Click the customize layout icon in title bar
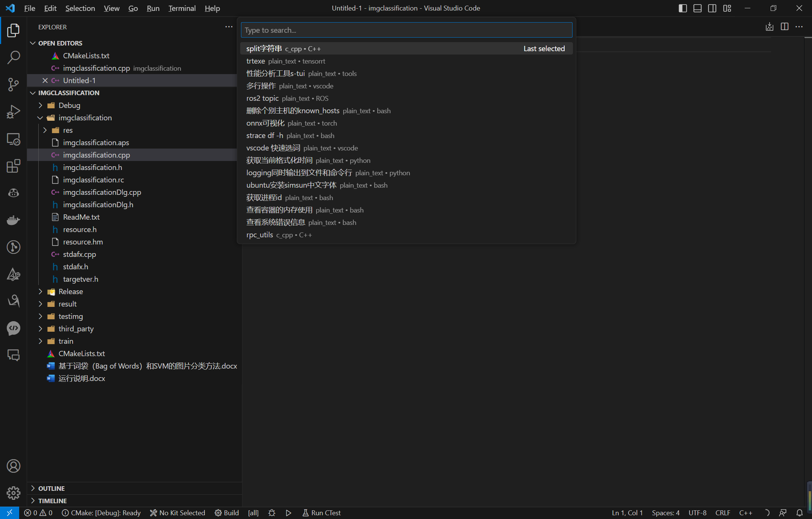This screenshot has height=519, width=812. pos(727,8)
